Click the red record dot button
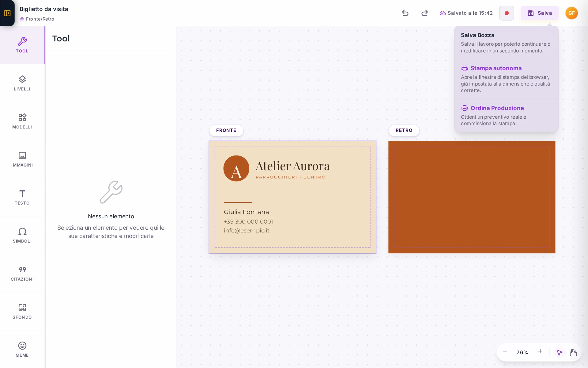The height and width of the screenshot is (368, 588). click(507, 13)
